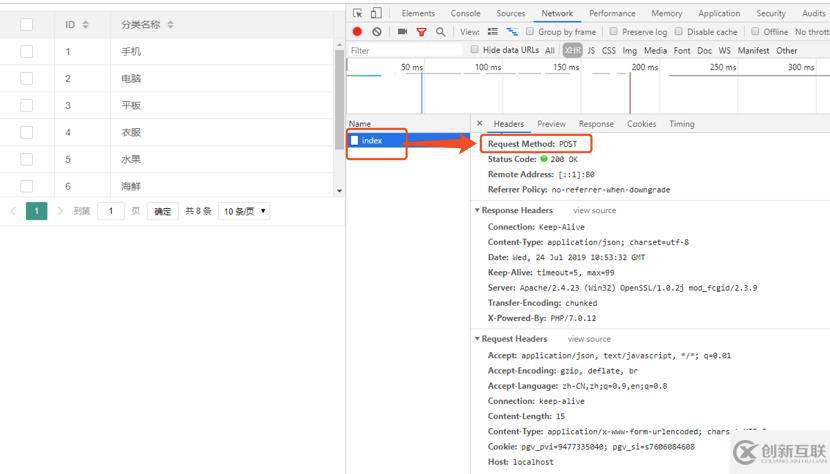Sort the ID column with arrows
This screenshot has height=474, width=830.
[85, 24]
